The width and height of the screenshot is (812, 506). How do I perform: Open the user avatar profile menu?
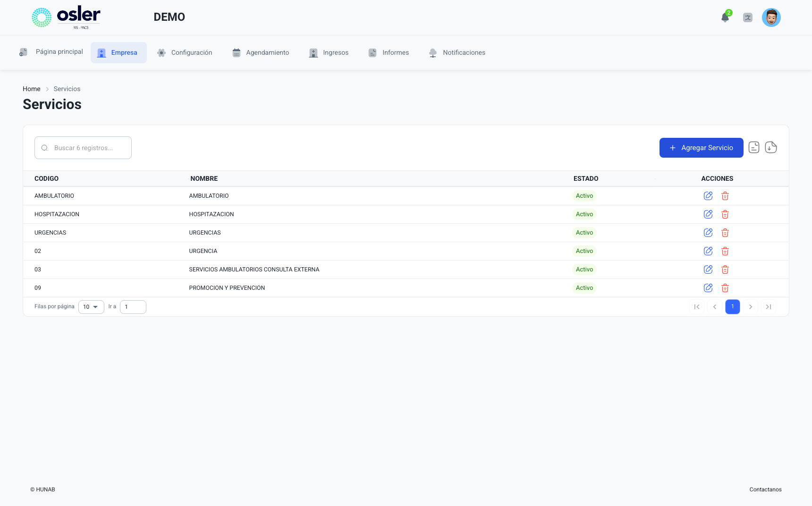click(771, 17)
